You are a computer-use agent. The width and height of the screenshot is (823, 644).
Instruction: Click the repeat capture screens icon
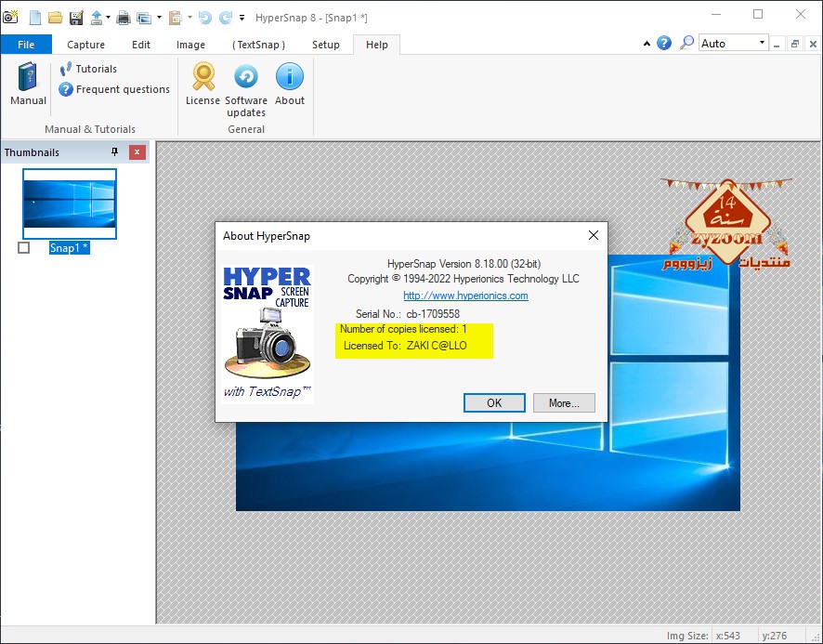pyautogui.click(x=144, y=18)
